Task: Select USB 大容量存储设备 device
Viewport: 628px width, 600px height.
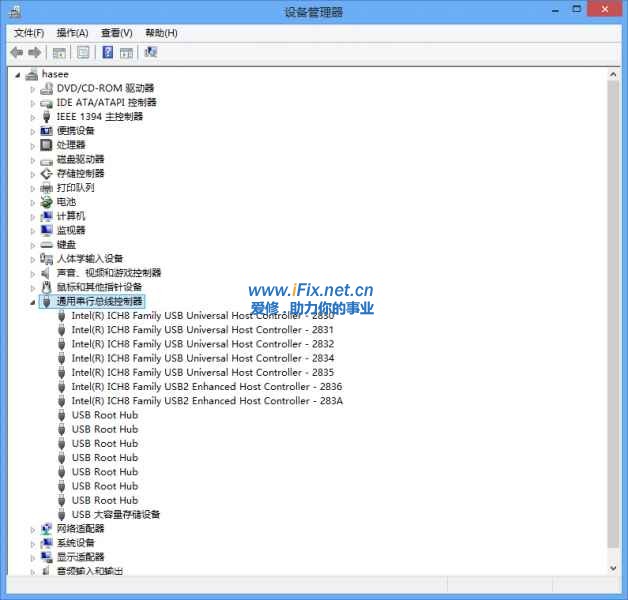Action: tap(115, 515)
